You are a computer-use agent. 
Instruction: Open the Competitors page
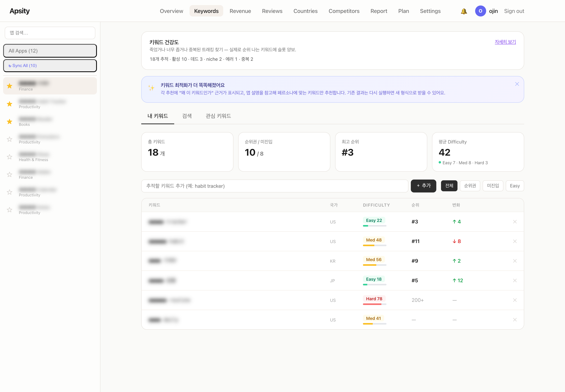[x=344, y=11]
